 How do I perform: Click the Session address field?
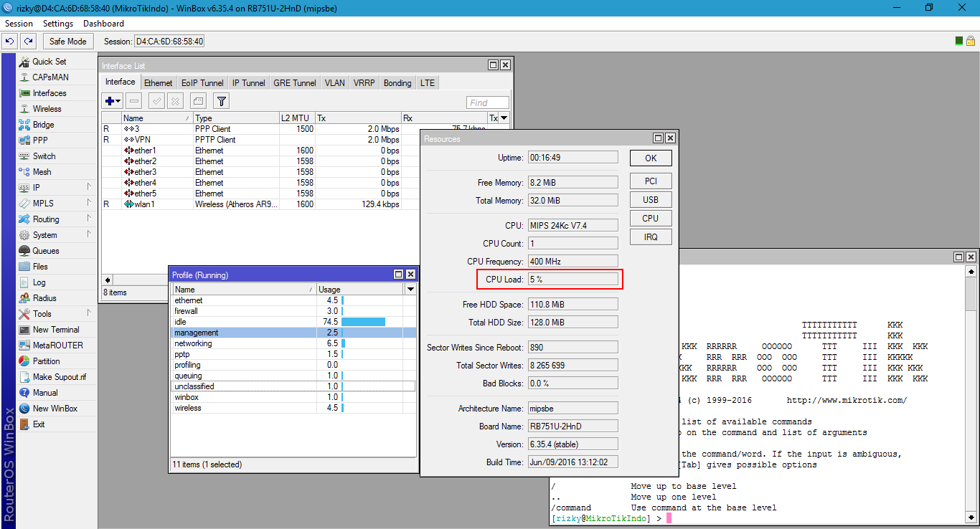(169, 42)
